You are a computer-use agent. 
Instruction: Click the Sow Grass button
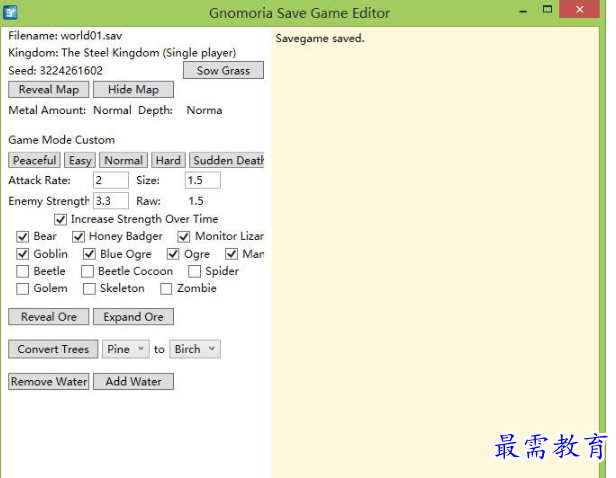(223, 70)
